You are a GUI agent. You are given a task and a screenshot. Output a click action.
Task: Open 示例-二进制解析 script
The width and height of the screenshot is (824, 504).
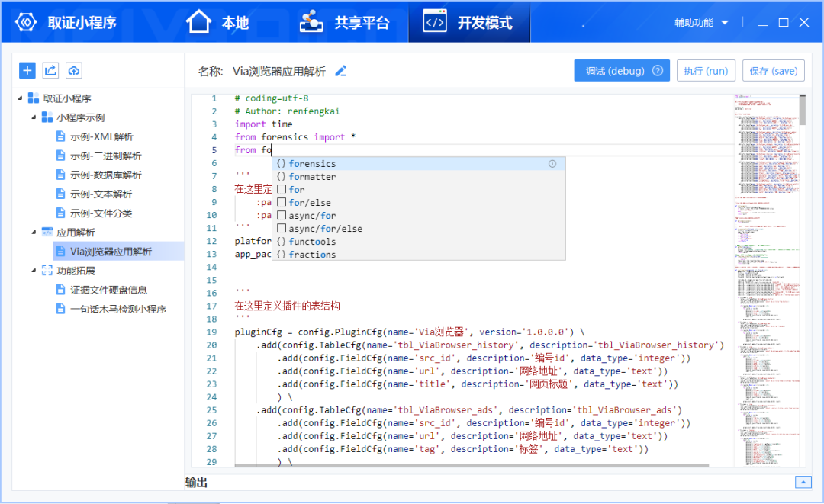(105, 156)
